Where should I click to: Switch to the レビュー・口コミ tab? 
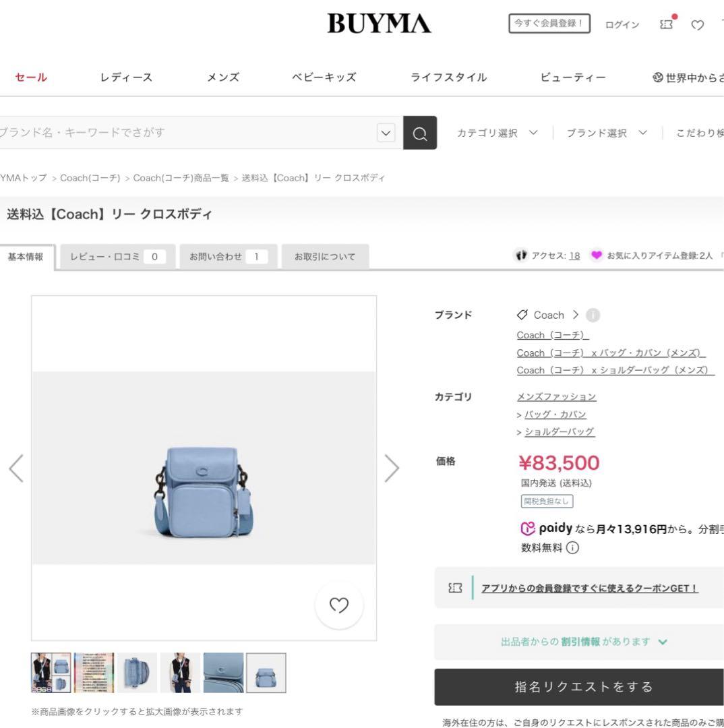(118, 257)
